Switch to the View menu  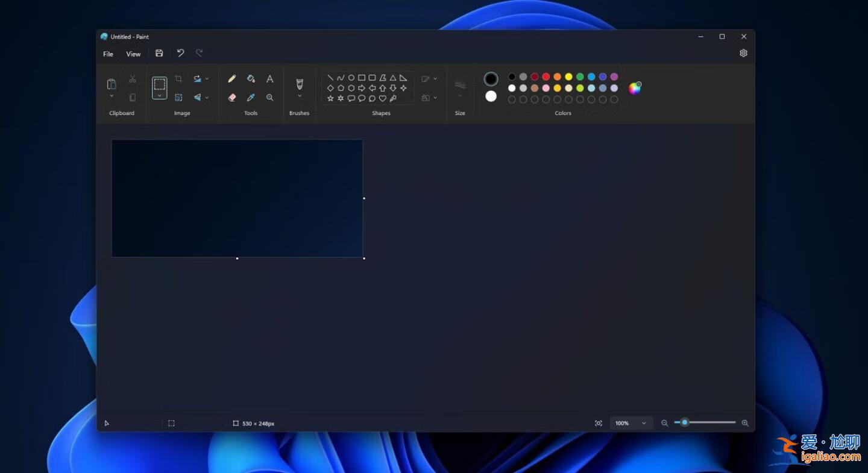[133, 54]
